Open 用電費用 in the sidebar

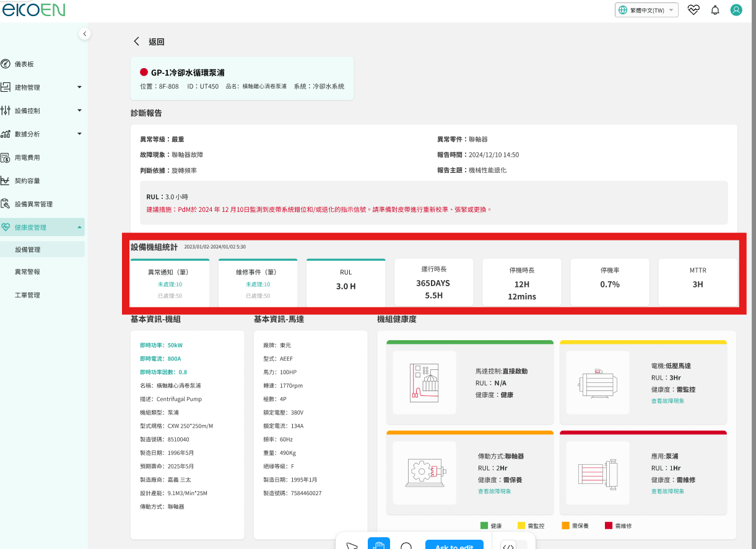[28, 157]
